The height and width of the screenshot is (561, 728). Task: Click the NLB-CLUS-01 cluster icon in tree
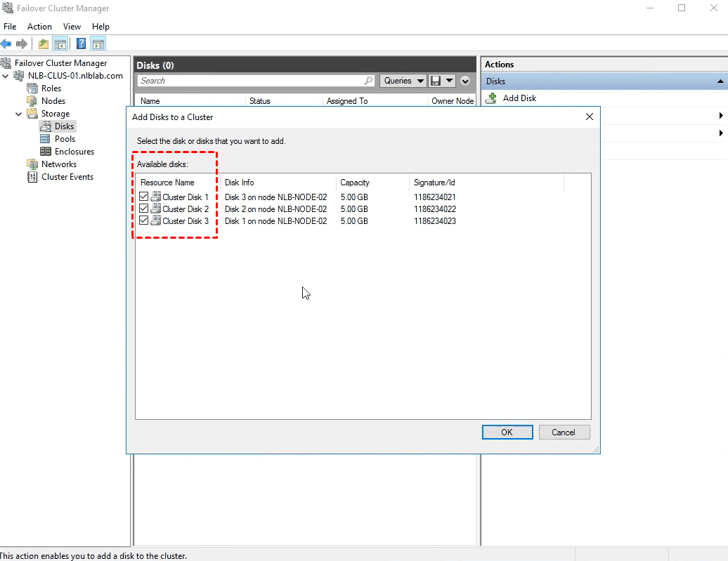coord(19,76)
